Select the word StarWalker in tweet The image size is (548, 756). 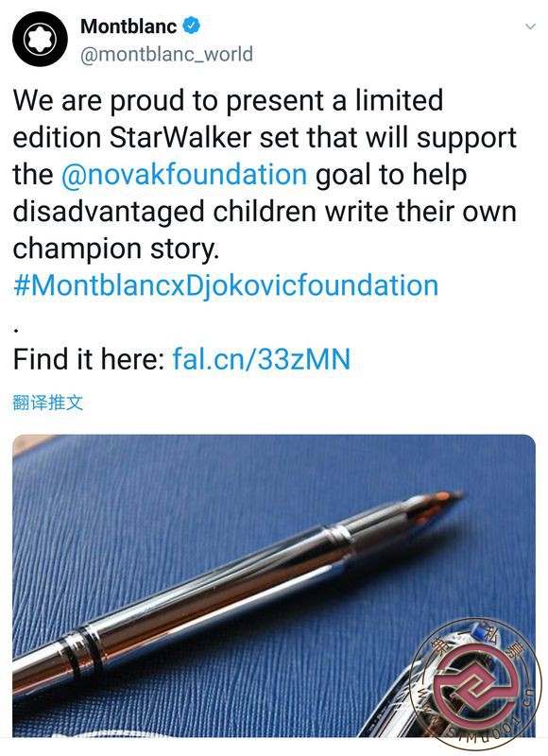(x=180, y=137)
